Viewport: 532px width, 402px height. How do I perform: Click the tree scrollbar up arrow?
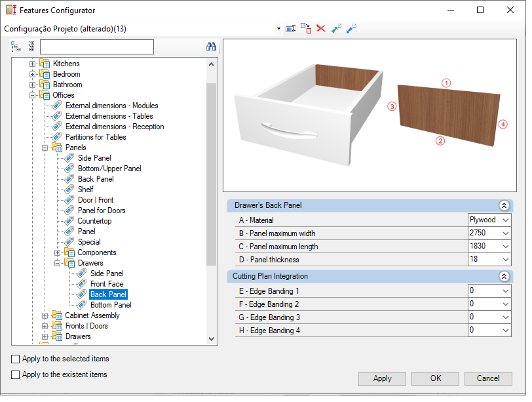pyautogui.click(x=212, y=64)
